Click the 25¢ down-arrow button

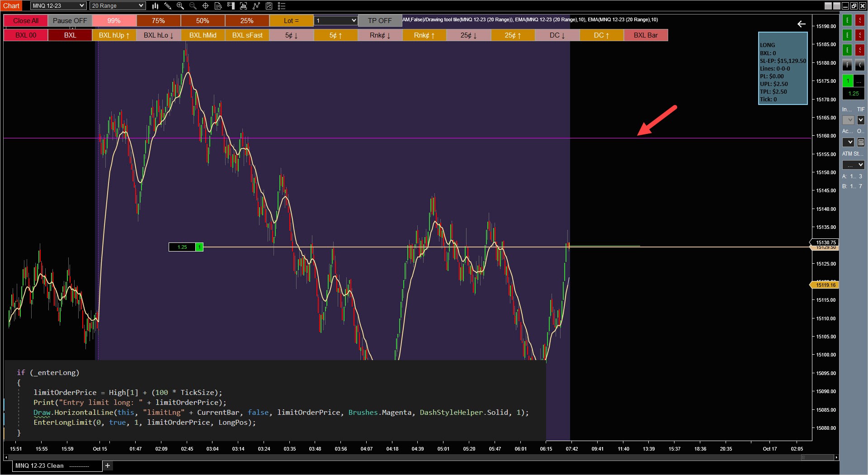tap(468, 35)
